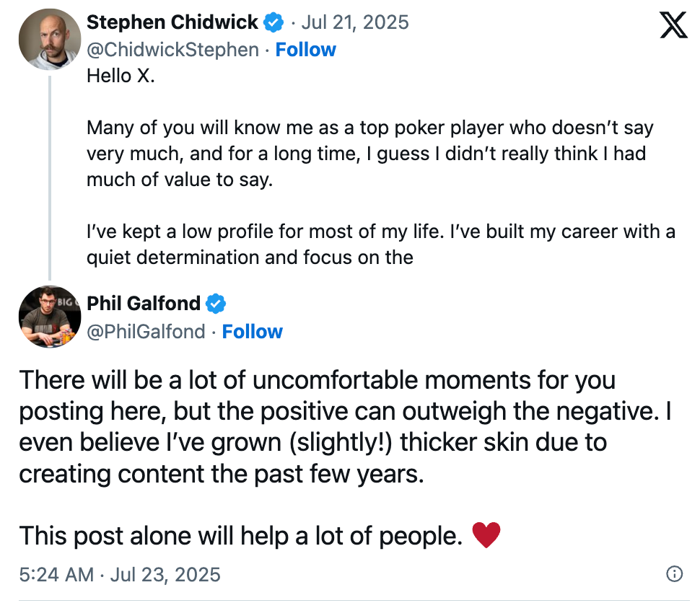The image size is (700, 603).
Task: Visit the @ChidwickStephen handle
Action: [x=172, y=50]
